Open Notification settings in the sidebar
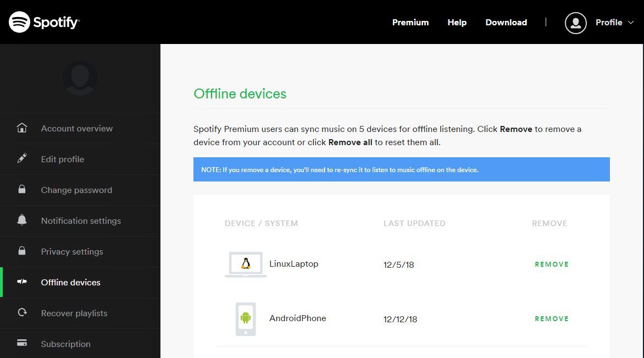 80,221
